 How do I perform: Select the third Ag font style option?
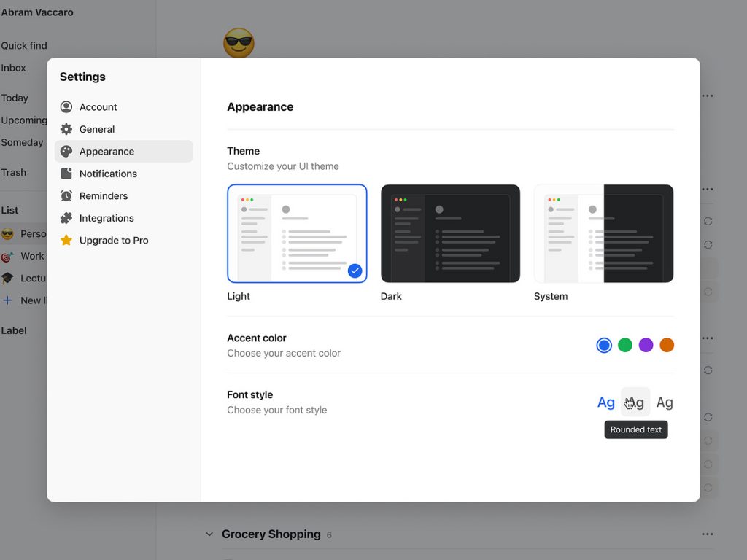(x=665, y=402)
